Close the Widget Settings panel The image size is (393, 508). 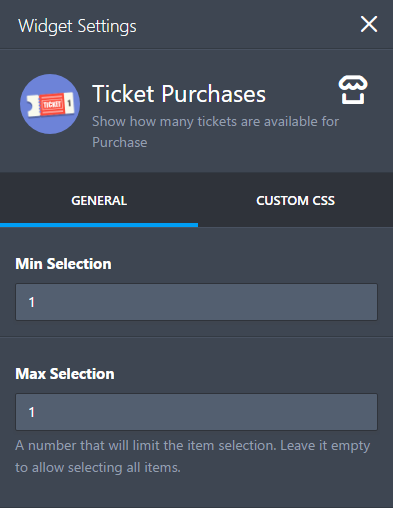pos(369,24)
